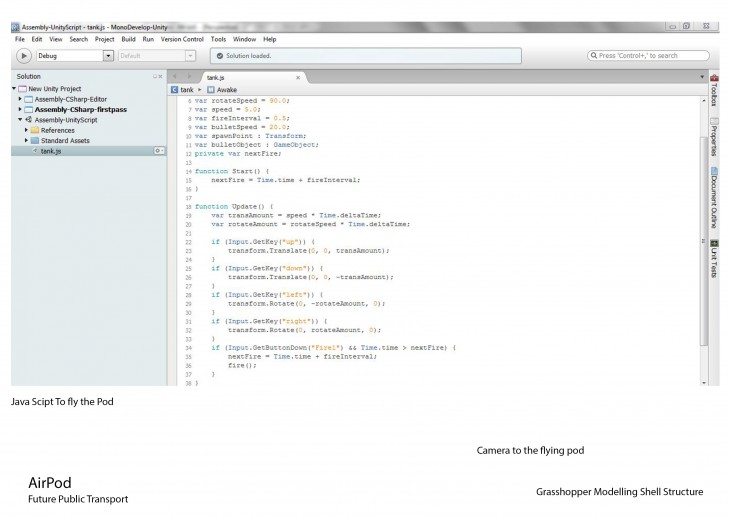Open the Version Control menu
Image resolution: width=730 pixels, height=516 pixels.
(x=181, y=39)
